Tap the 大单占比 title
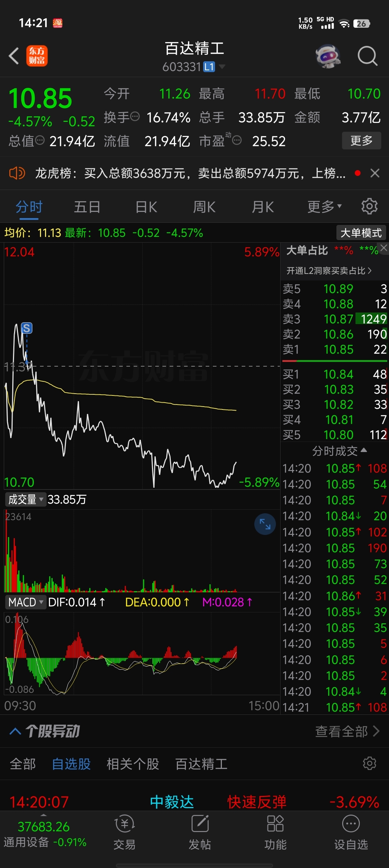This screenshot has height=868, width=389. [307, 250]
